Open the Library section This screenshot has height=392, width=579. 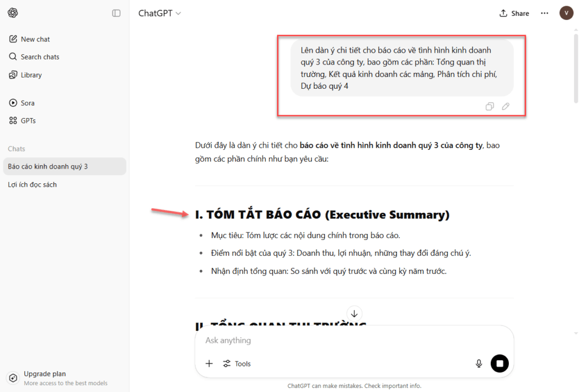tap(31, 75)
